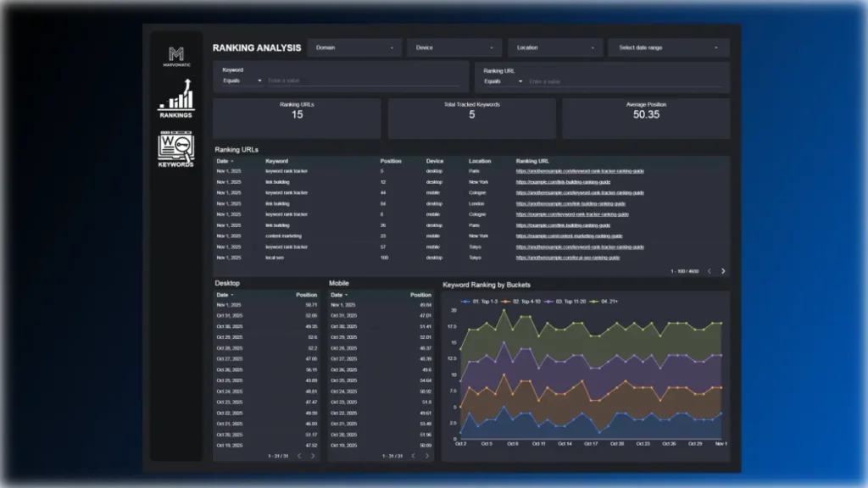Open the Keywords page from the sidebar
This screenshot has width=868, height=488.
coord(175,152)
